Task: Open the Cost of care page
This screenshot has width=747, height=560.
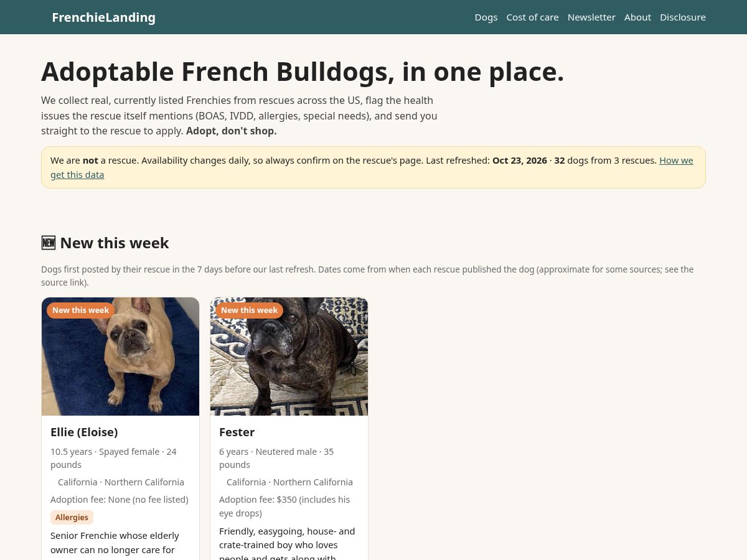Action: click(532, 17)
